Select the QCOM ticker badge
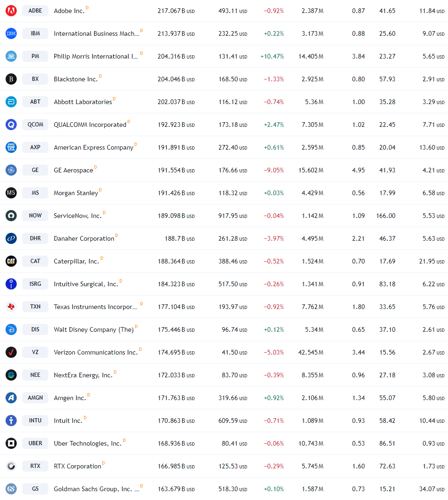This screenshot has width=448, height=500. click(x=35, y=125)
